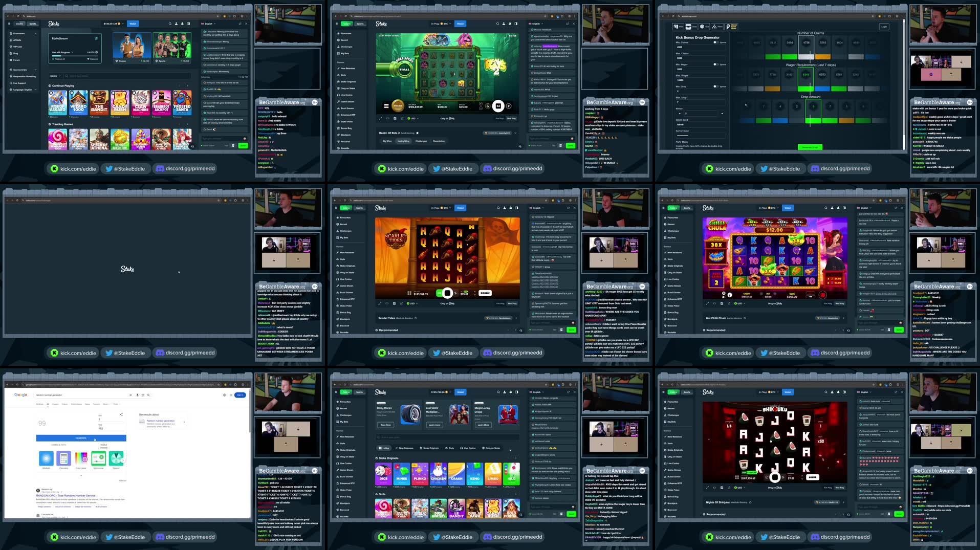Click the Kick logo beside kick.com/eddie
The height and width of the screenshot is (550, 980).
54,168
